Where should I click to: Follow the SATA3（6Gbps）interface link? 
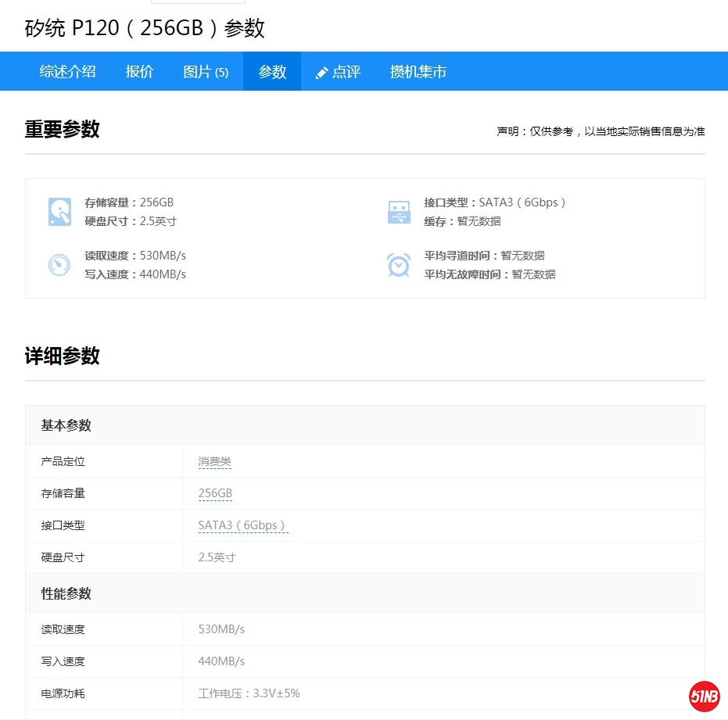point(242,526)
